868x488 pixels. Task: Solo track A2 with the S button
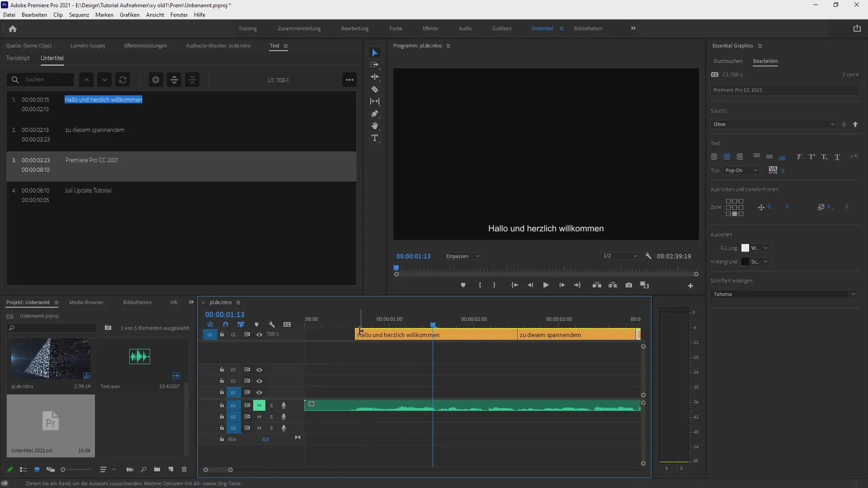coord(271,417)
